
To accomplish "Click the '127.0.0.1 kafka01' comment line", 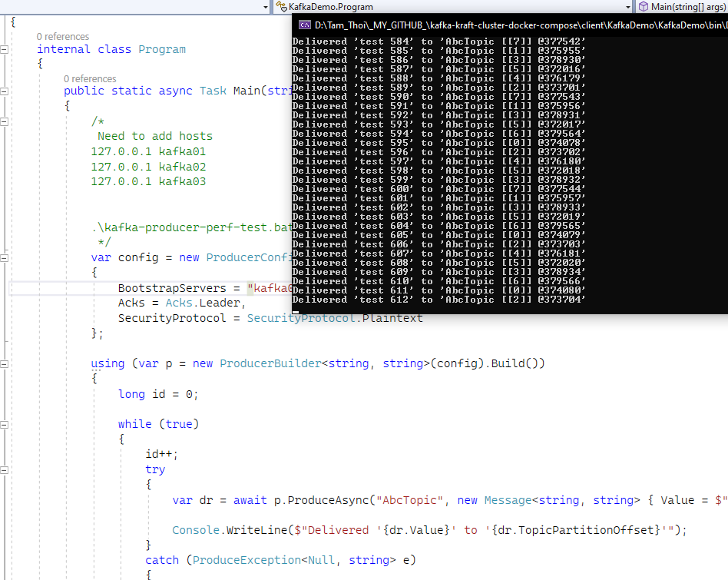I will click(148, 151).
